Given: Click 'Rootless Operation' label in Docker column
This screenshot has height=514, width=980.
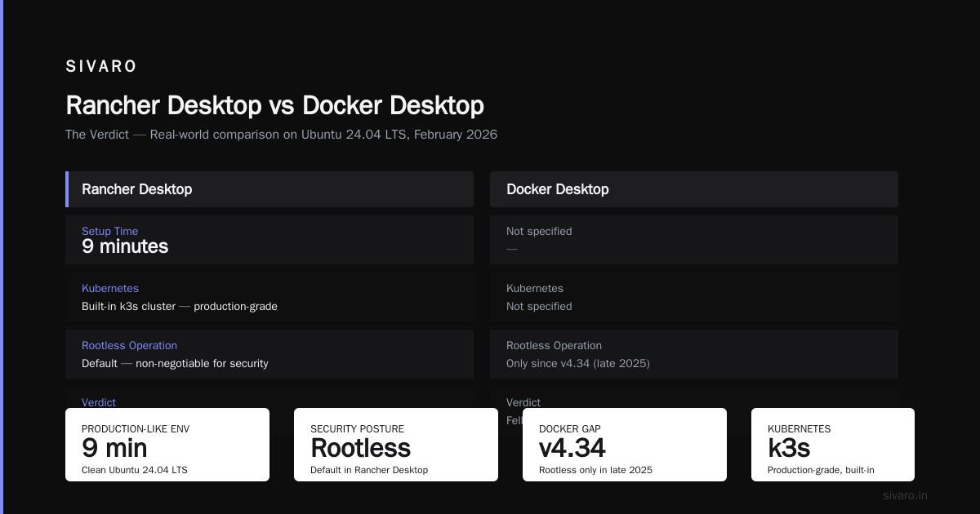Looking at the screenshot, I should tap(554, 346).
